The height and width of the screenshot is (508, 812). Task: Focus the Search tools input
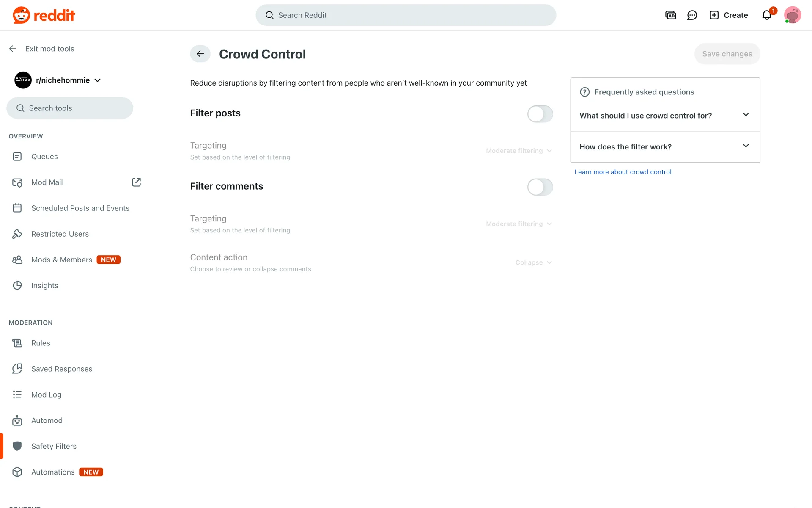tap(70, 108)
